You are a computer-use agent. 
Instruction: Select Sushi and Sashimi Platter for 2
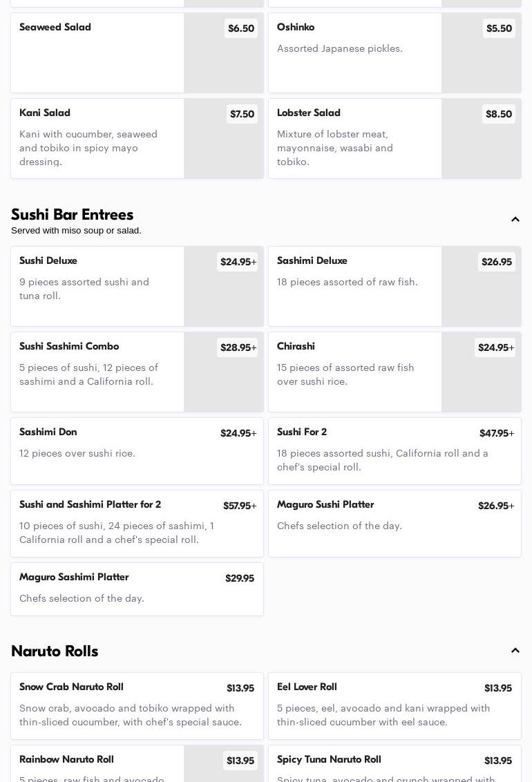pos(137,523)
